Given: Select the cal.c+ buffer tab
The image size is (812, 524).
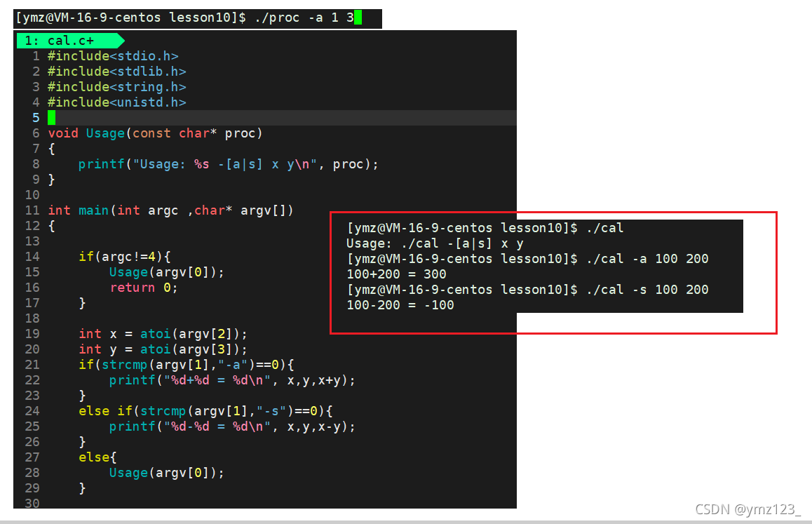Looking at the screenshot, I should [x=70, y=41].
